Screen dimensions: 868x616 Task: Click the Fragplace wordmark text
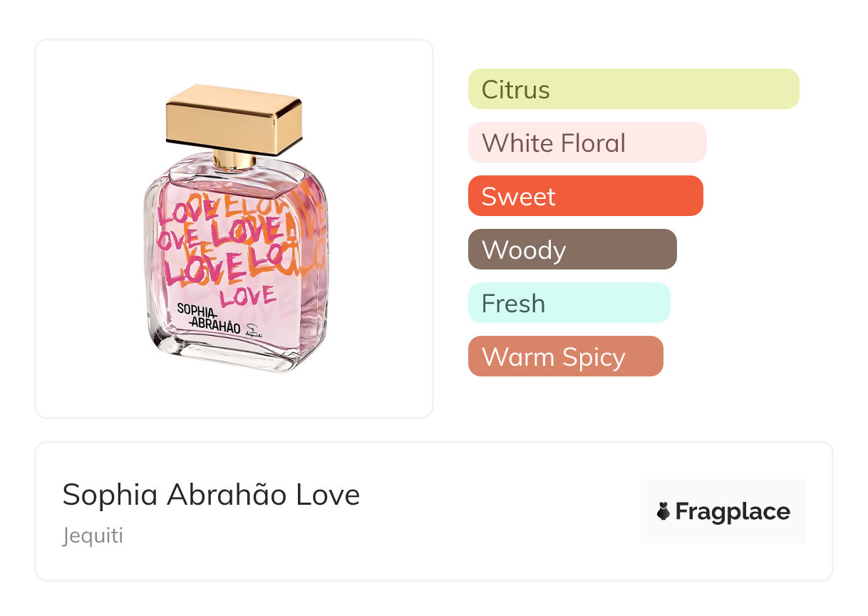732,511
